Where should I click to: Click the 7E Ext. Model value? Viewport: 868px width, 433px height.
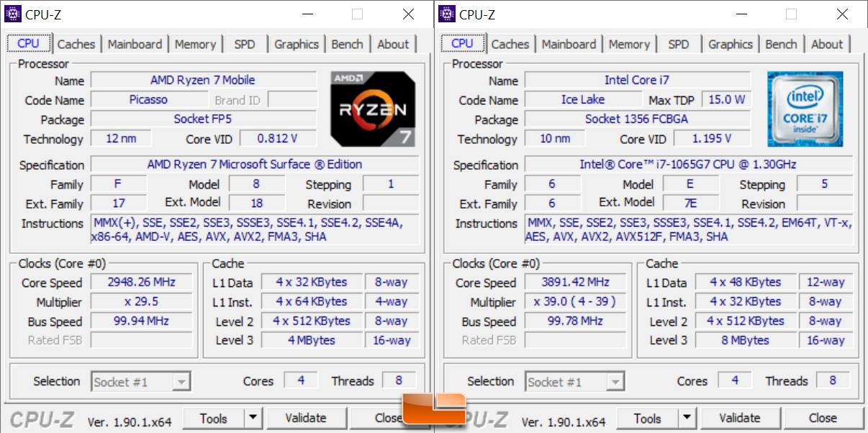[690, 203]
